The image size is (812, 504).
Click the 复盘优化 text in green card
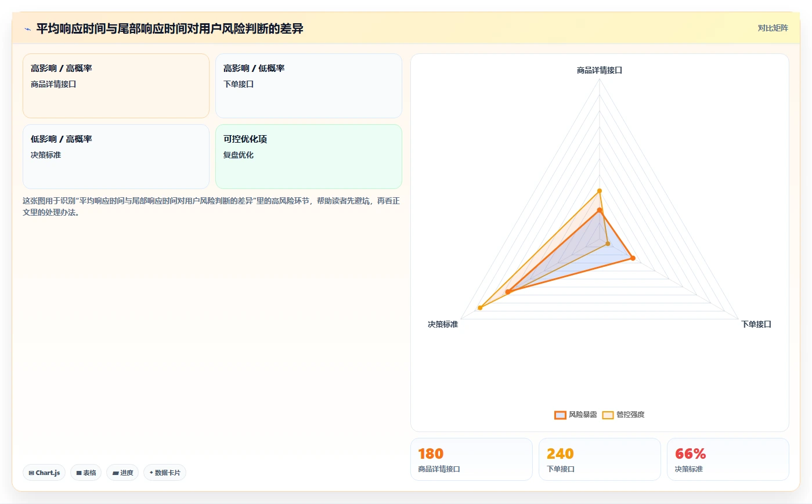(239, 155)
